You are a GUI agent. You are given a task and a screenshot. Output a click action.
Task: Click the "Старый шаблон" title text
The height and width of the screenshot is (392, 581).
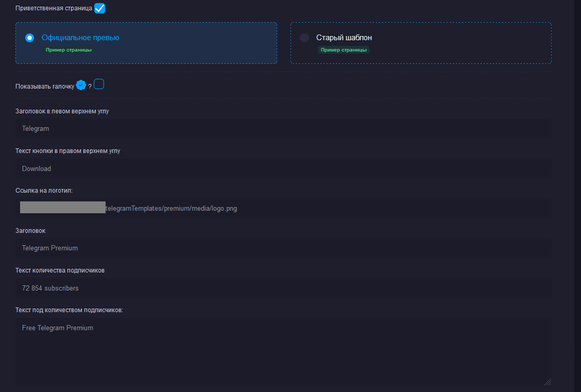[x=344, y=38]
